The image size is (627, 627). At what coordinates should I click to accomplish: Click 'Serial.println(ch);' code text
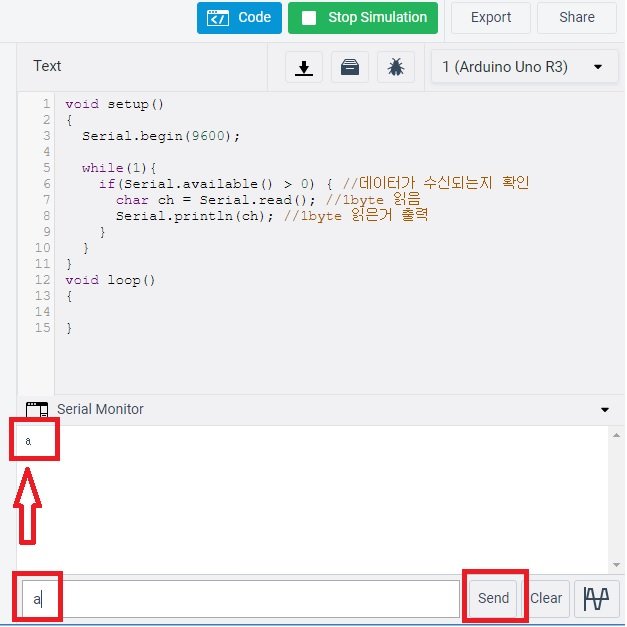[195, 216]
